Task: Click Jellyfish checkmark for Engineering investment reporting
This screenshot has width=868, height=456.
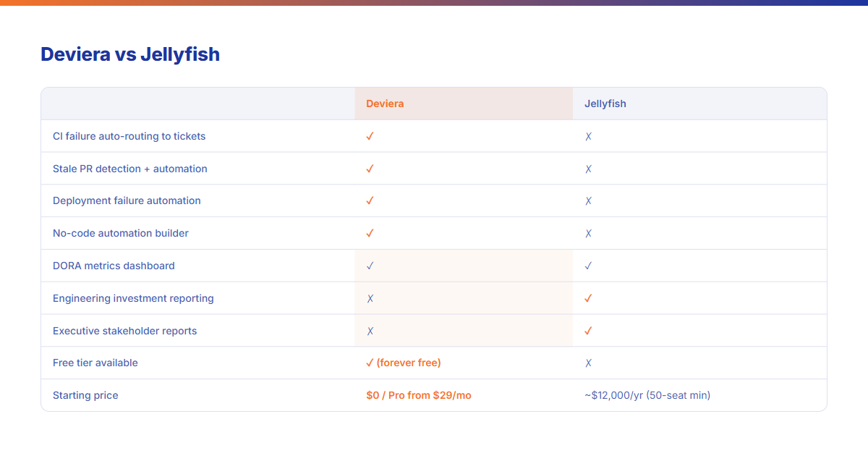Action: tap(588, 298)
